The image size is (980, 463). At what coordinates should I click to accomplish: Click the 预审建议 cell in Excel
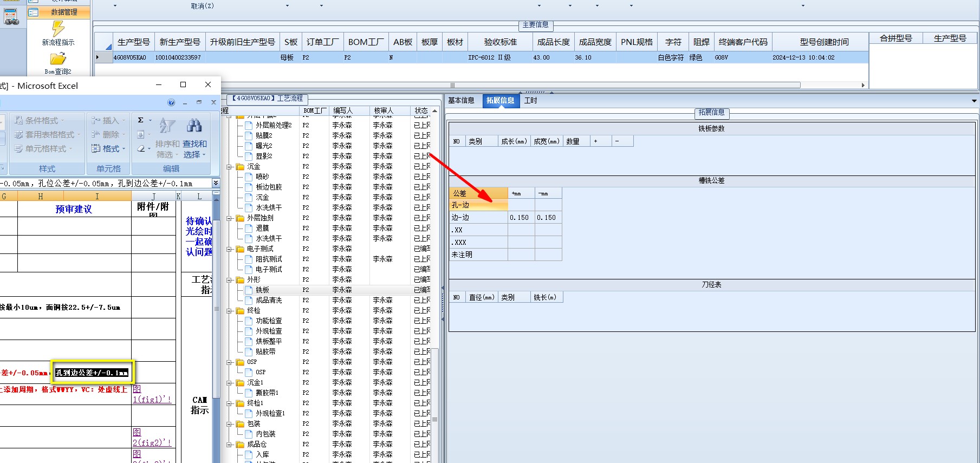pos(74,209)
